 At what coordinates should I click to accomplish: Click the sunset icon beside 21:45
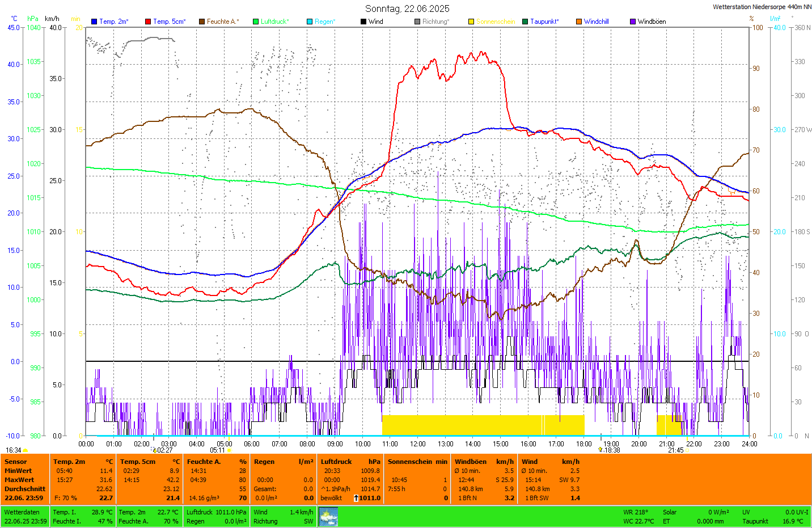pos(688,450)
